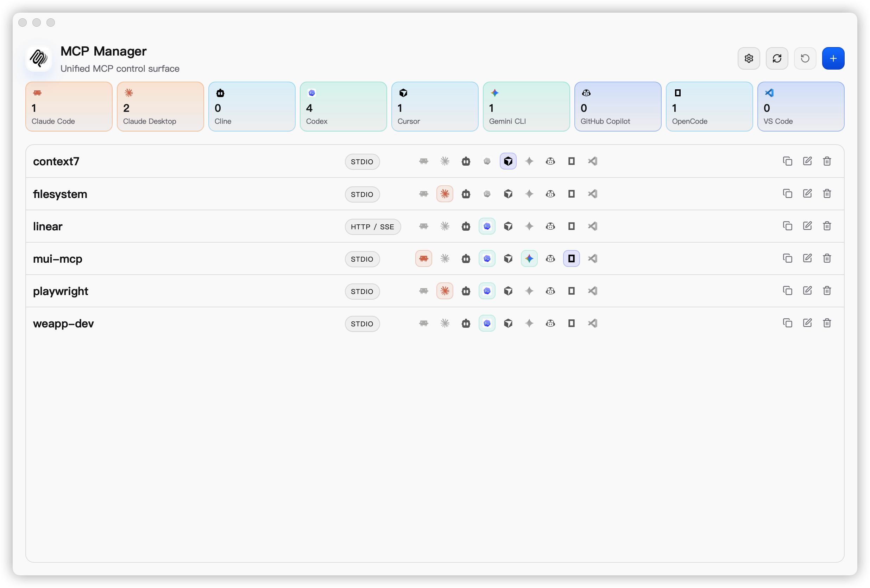Open the settings gear button
The height and width of the screenshot is (588, 870).
pyautogui.click(x=749, y=58)
